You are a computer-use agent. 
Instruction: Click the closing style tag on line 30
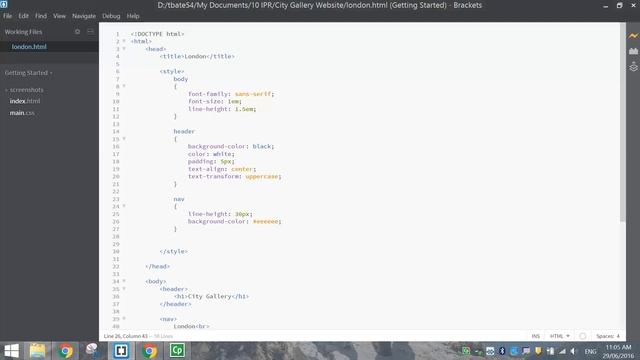173,251
